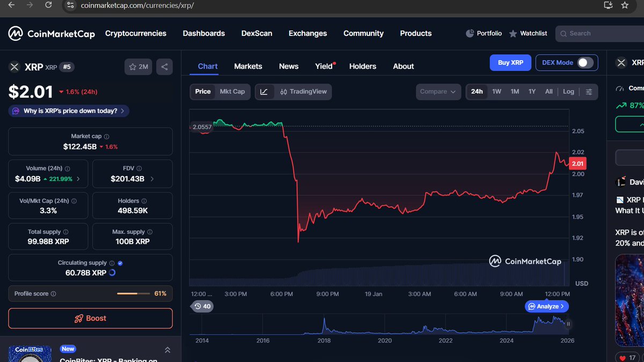The image size is (644, 362).
Task: Open DexScan in navigation
Action: 257,33
